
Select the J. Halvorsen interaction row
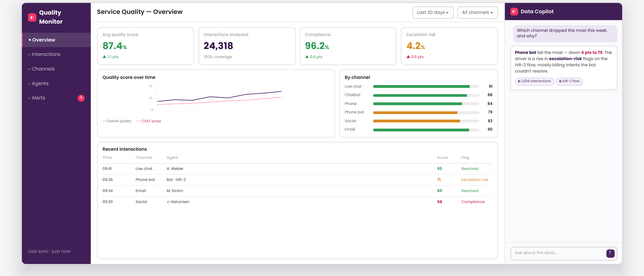[x=297, y=202]
